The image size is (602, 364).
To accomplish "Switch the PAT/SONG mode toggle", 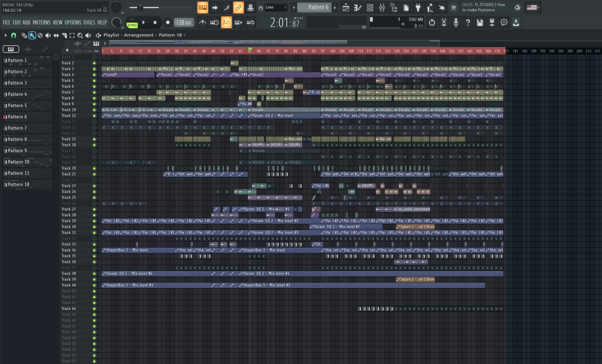I will [132, 23].
